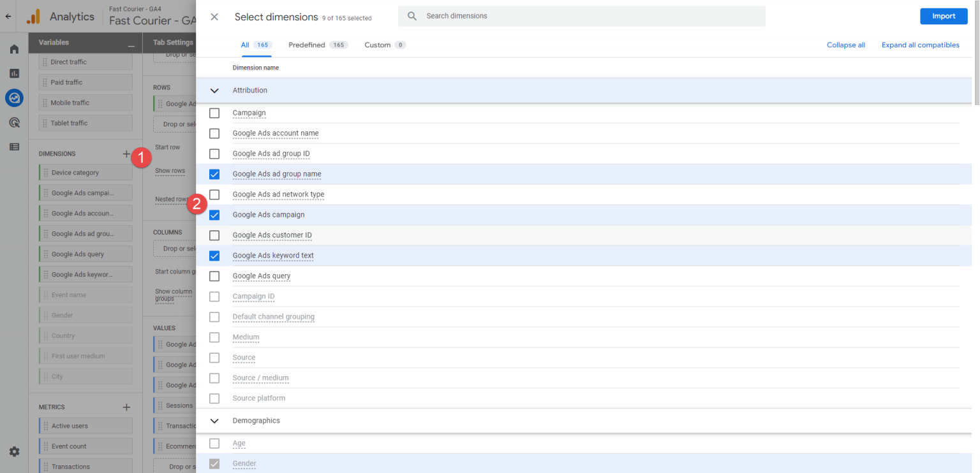Select the Event name dimension chip
This screenshot has width=980, height=473.
click(x=85, y=295)
